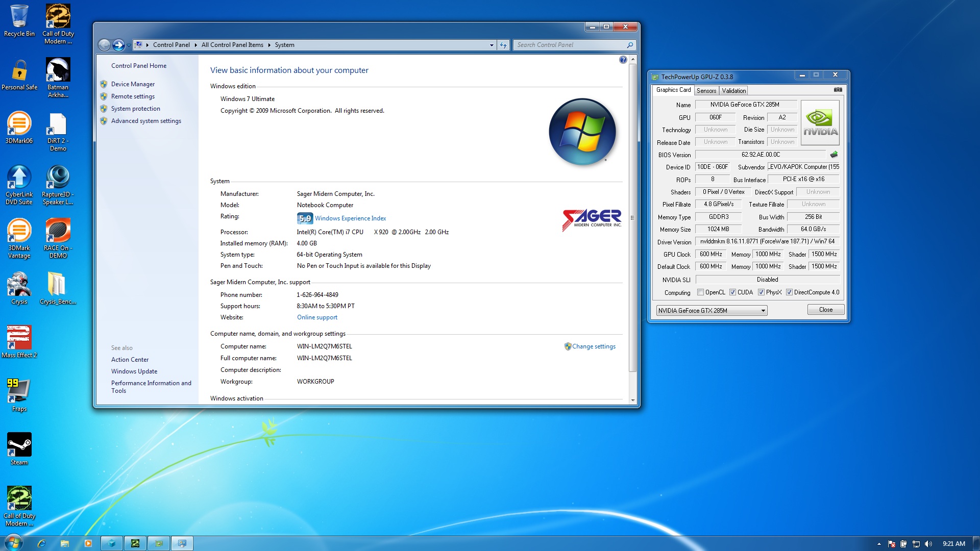This screenshot has height=551, width=980.
Task: Click Change settings link
Action: click(594, 346)
